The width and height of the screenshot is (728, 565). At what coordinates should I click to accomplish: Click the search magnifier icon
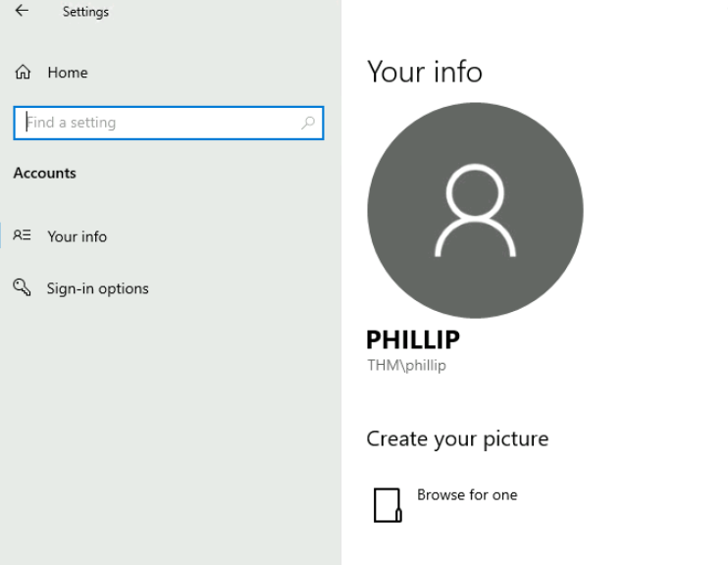pos(308,123)
